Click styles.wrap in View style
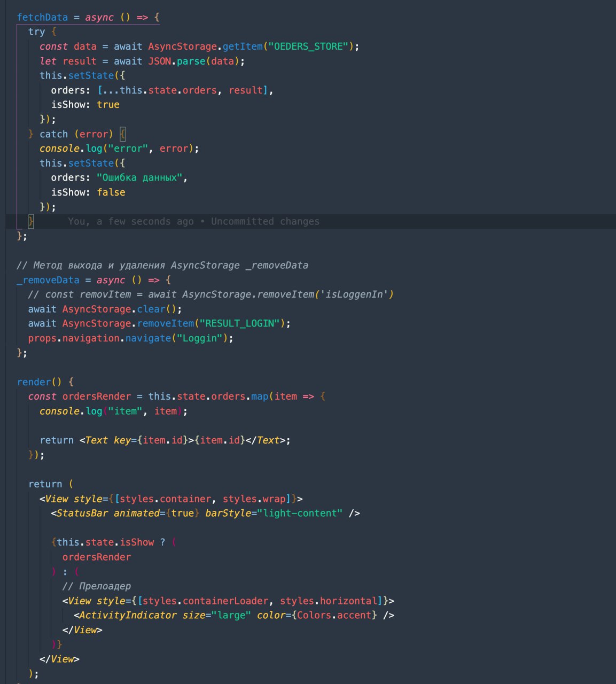 (x=254, y=499)
